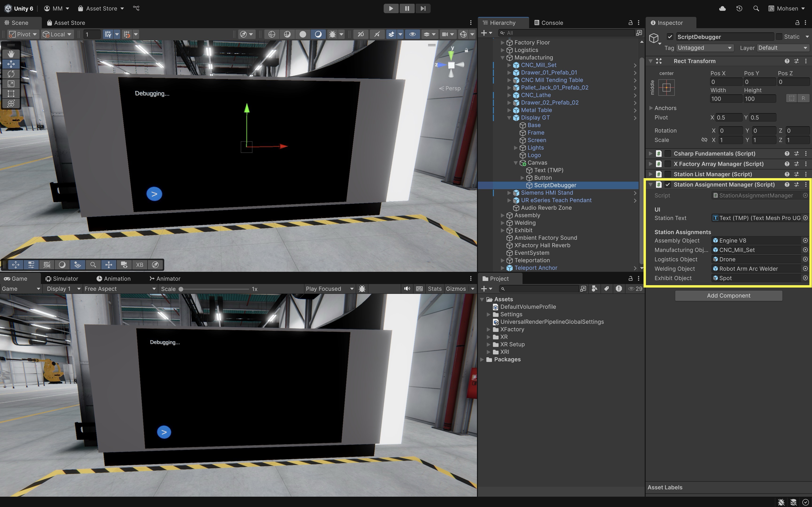Toggle Mute Audio in Game view
This screenshot has width=812, height=507.
click(407, 289)
